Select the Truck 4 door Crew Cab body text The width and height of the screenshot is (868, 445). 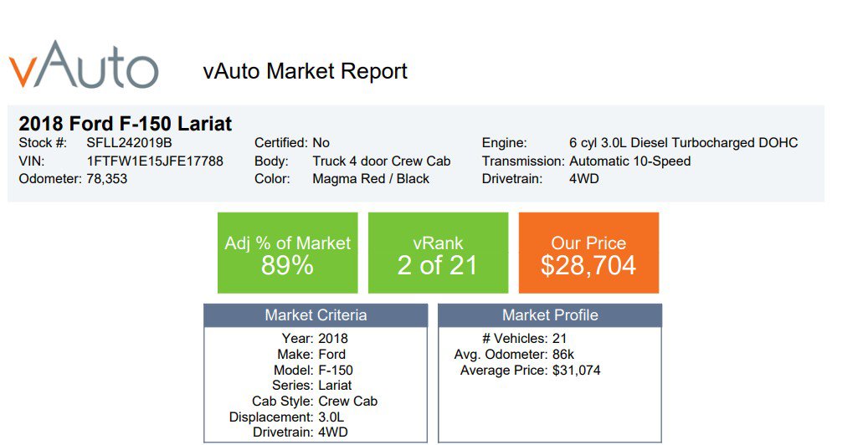click(x=382, y=161)
